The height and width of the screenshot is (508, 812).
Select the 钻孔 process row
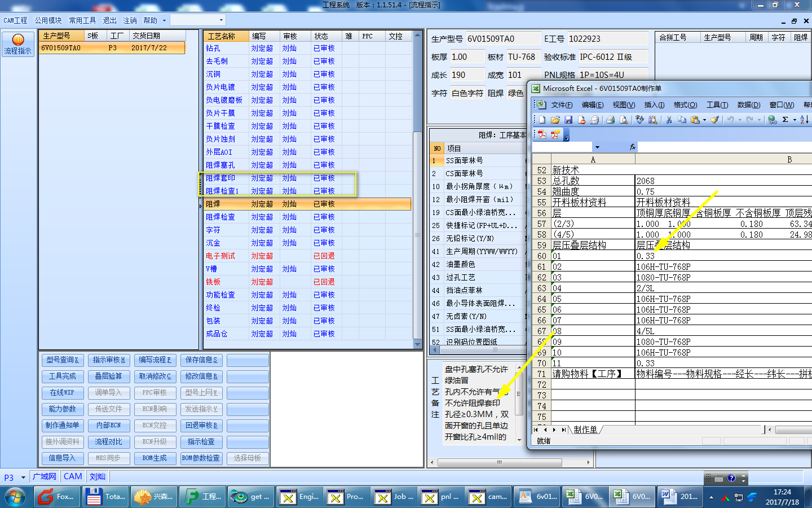pos(307,49)
